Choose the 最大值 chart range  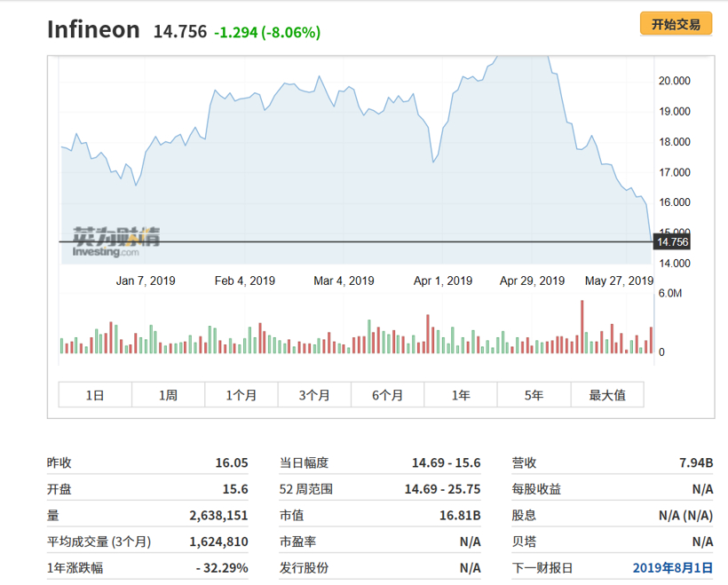pos(607,395)
